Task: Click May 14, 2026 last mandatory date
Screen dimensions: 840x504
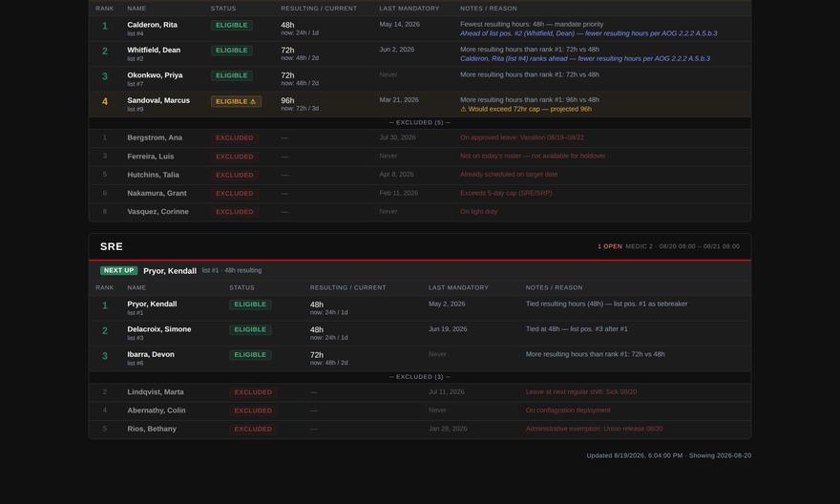Action: [400, 24]
